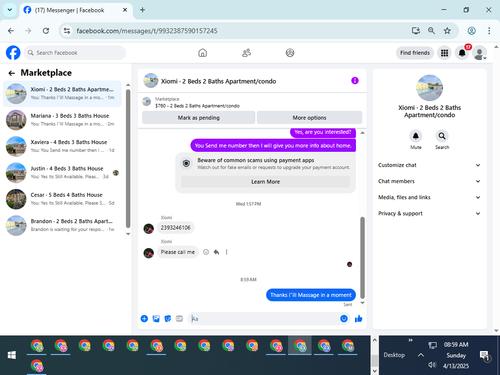Image resolution: width=500 pixels, height=375 pixels.
Task: Click Mark as pending button
Action: [x=199, y=118]
